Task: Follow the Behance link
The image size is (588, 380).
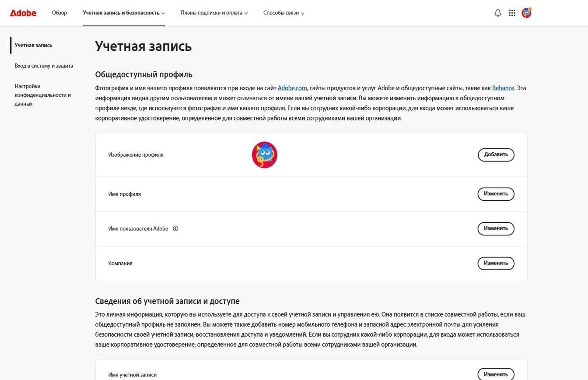Action: (503, 88)
